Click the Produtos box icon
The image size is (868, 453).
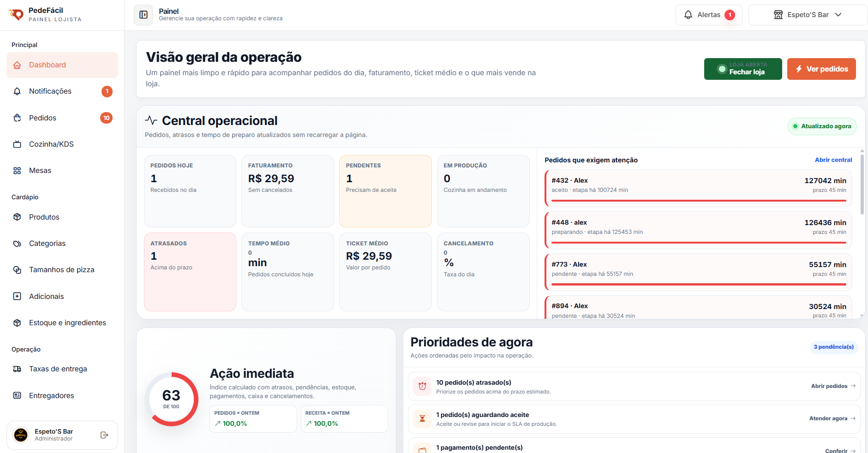point(17,217)
